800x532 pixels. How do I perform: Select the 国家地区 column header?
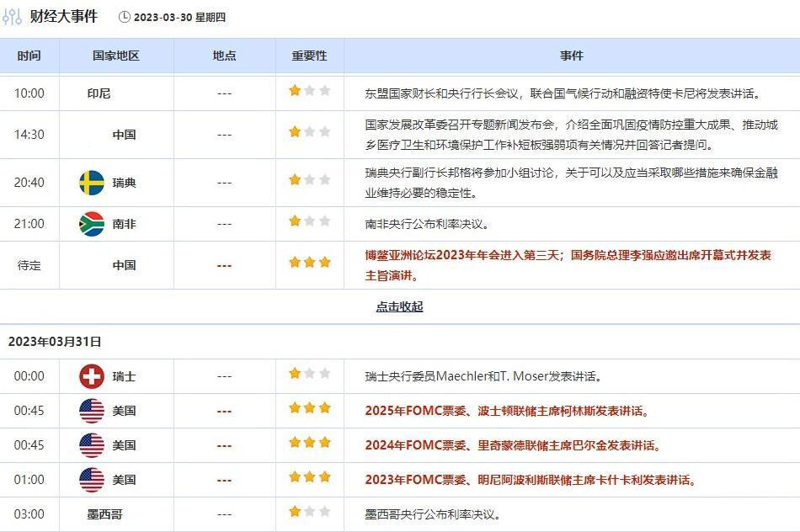(115, 55)
